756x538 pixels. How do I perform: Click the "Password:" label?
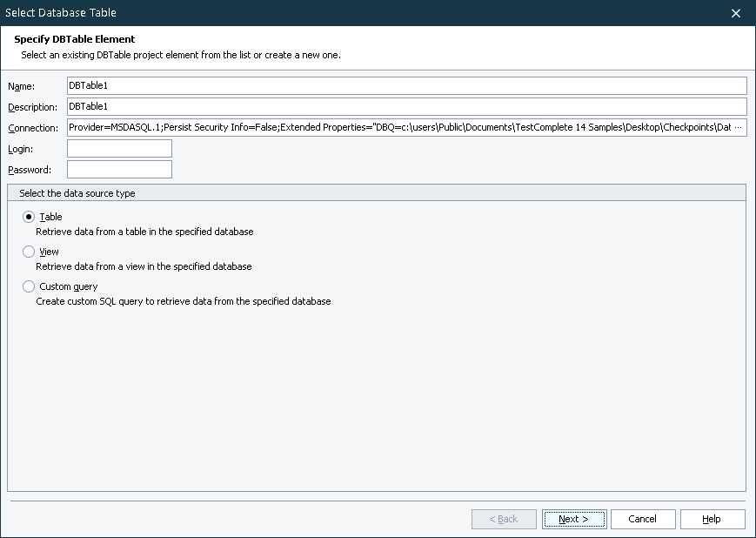[x=30, y=170]
